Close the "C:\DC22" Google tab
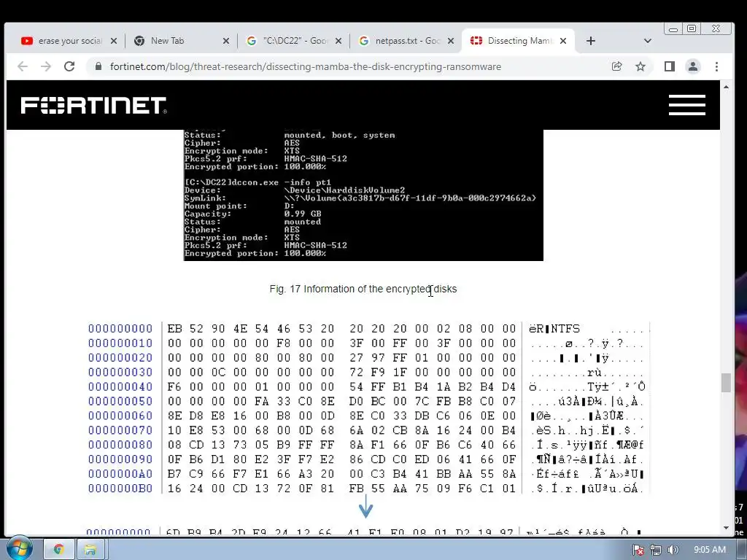Image resolution: width=747 pixels, height=560 pixels. (338, 41)
